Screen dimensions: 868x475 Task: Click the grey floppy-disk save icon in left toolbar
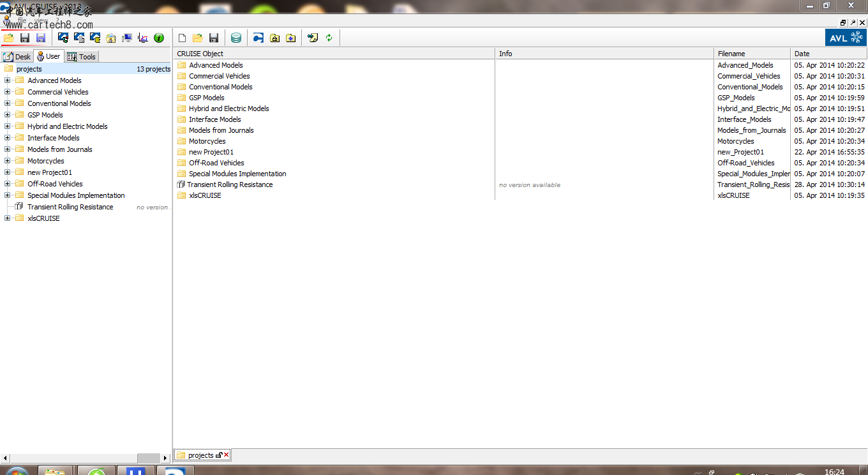coord(25,38)
